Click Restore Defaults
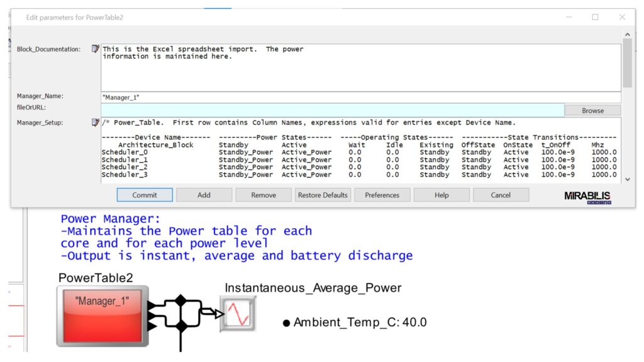This screenshot has height=362, width=644. (323, 195)
